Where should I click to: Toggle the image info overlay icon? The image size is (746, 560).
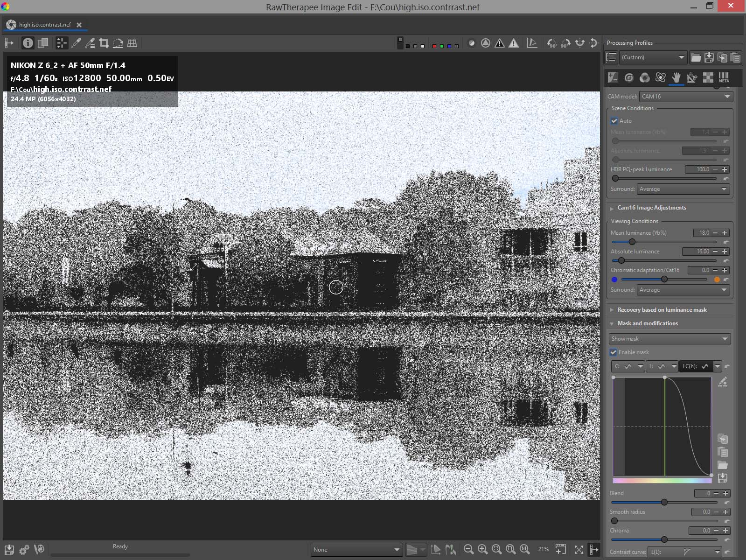[x=28, y=43]
